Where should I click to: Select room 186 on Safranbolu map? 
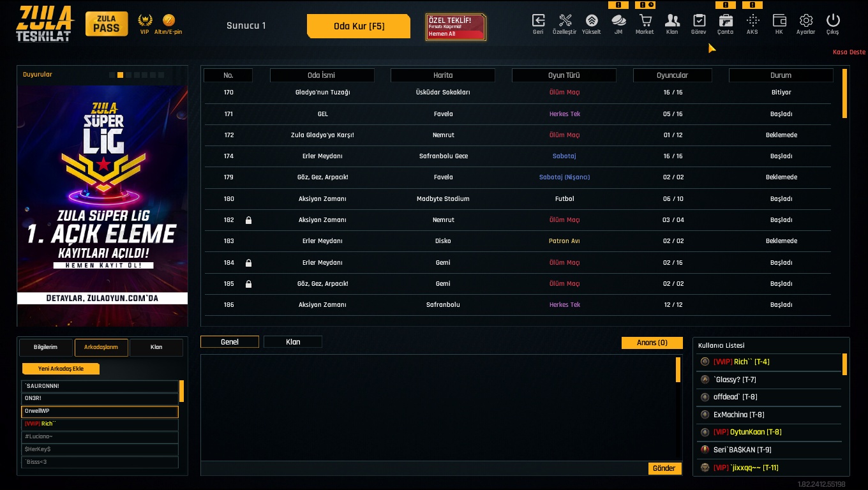pos(518,305)
